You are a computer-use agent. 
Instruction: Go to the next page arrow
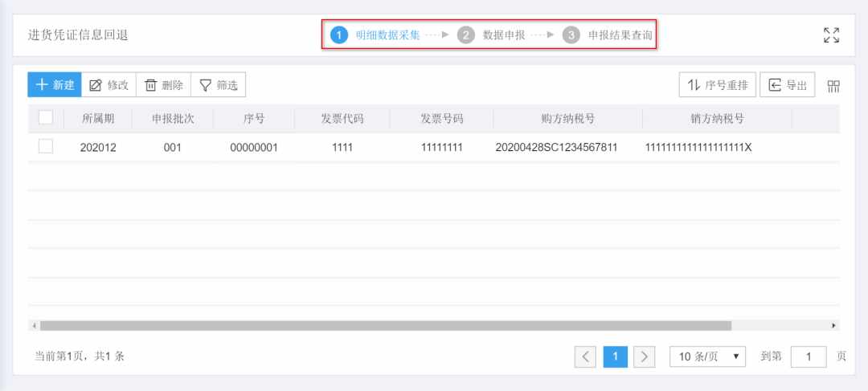pyautogui.click(x=645, y=356)
